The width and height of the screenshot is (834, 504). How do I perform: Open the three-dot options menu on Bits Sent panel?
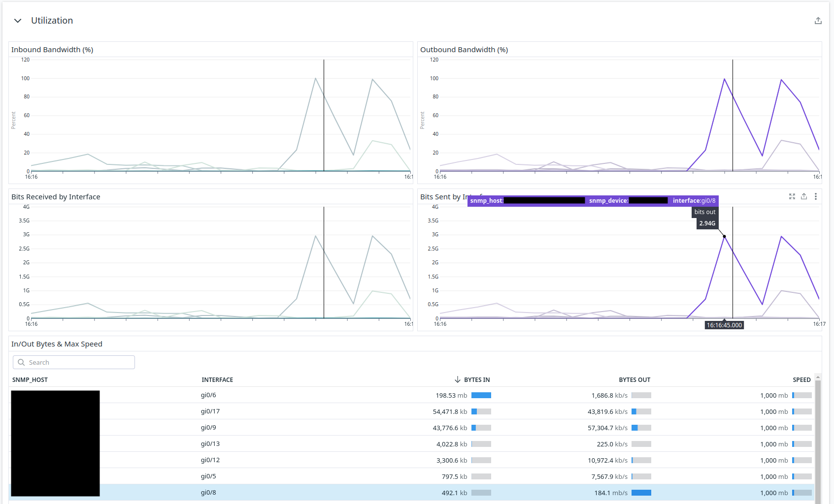point(816,196)
